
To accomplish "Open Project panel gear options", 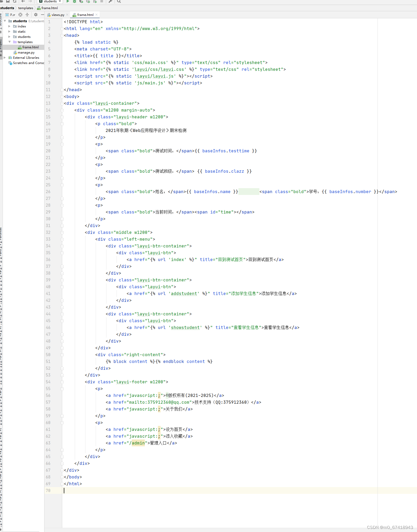I will 36,15.
